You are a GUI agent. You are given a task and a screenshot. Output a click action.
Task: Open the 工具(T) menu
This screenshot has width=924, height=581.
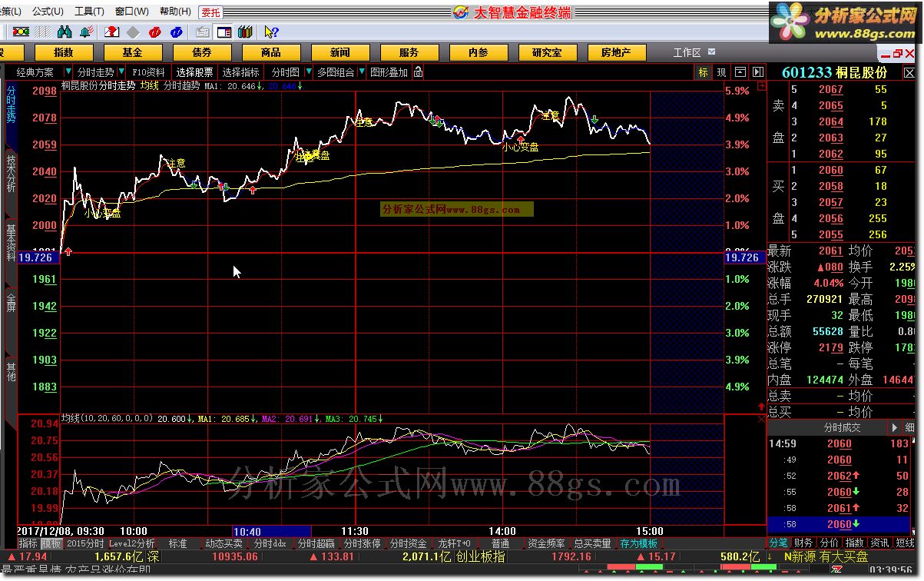[x=89, y=12]
